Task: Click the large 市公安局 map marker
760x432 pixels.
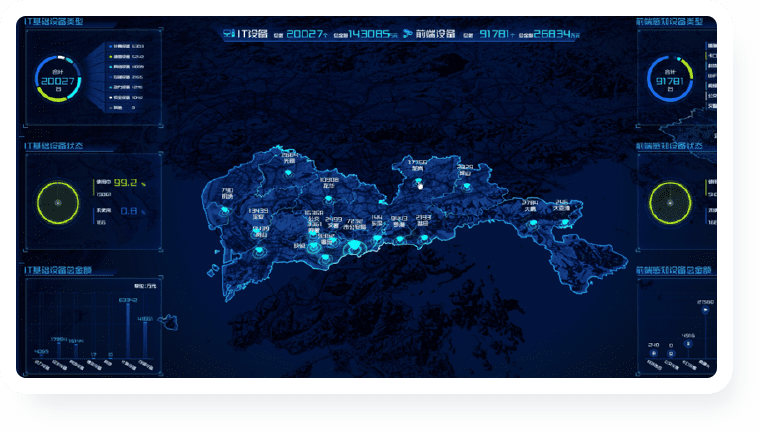Action: pyautogui.click(x=355, y=246)
